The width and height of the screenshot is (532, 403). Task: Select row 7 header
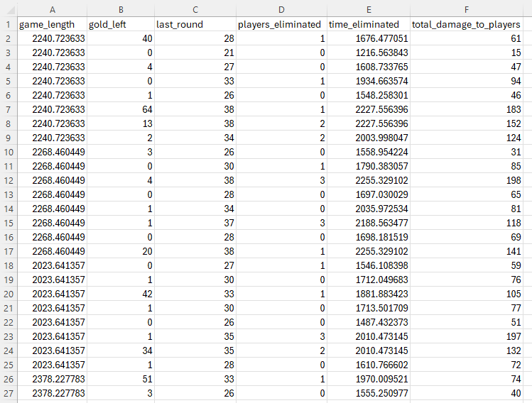tap(9, 109)
